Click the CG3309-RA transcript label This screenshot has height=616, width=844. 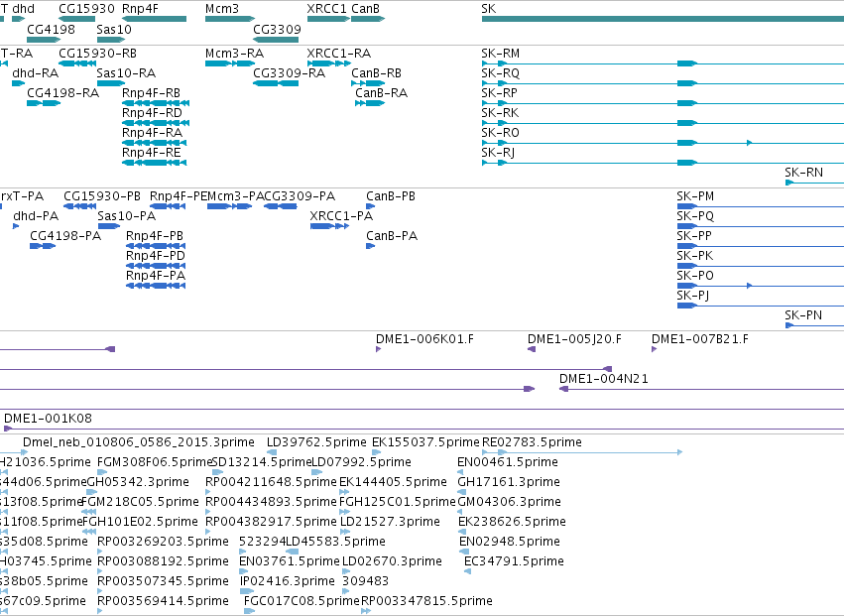(x=289, y=73)
